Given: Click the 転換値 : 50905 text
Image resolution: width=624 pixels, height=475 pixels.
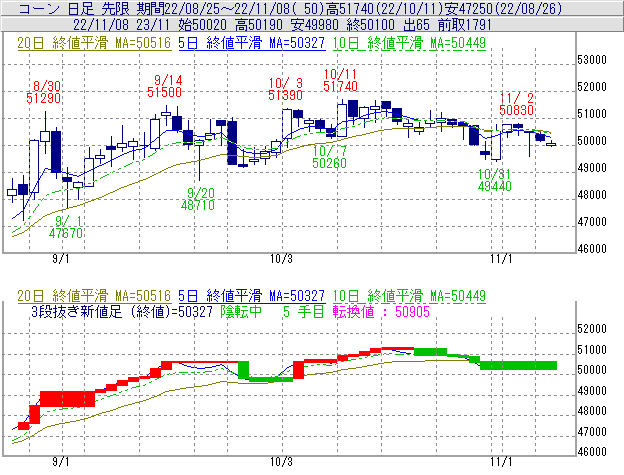Looking at the screenshot, I should tap(381, 311).
